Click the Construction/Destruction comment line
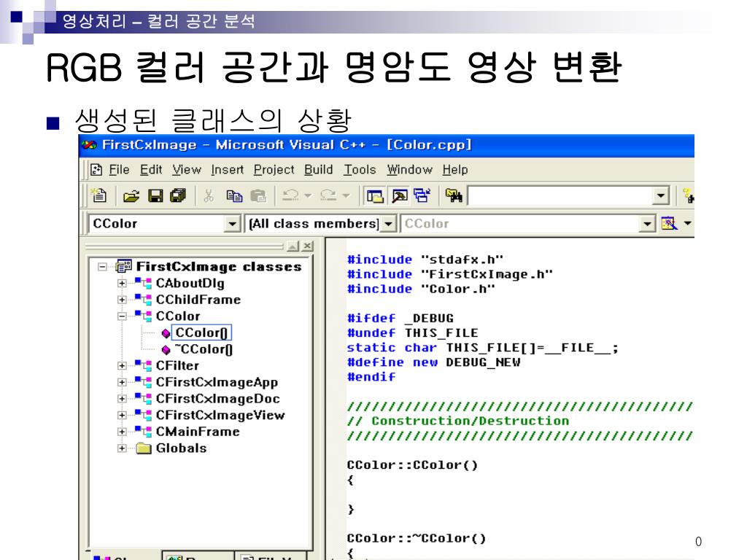The width and height of the screenshot is (747, 560). pyautogui.click(x=458, y=421)
